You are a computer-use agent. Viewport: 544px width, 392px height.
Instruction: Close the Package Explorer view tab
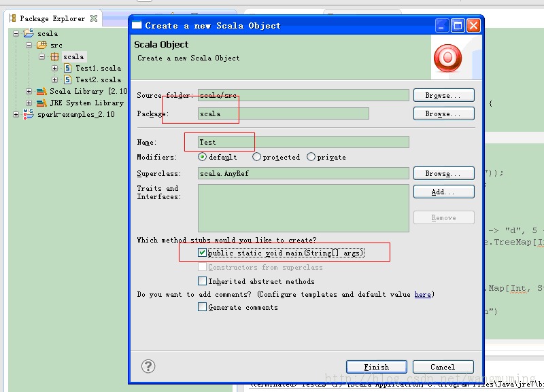tap(94, 18)
